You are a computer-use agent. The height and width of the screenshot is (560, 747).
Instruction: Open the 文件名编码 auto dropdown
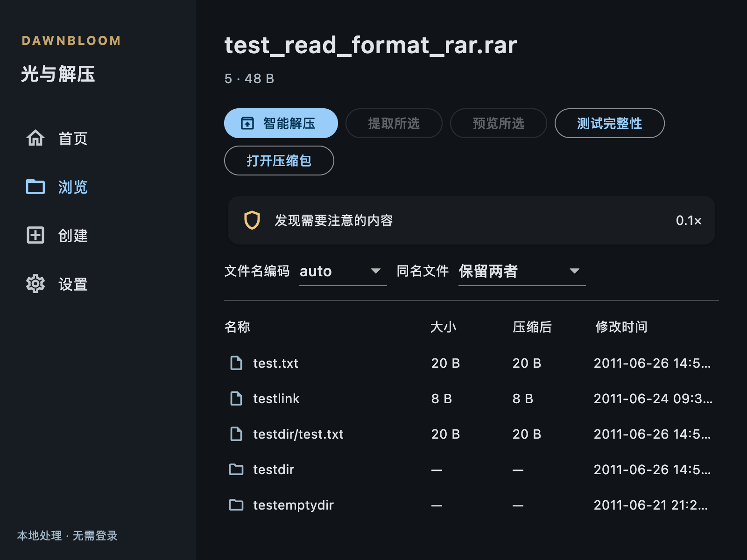point(343,271)
